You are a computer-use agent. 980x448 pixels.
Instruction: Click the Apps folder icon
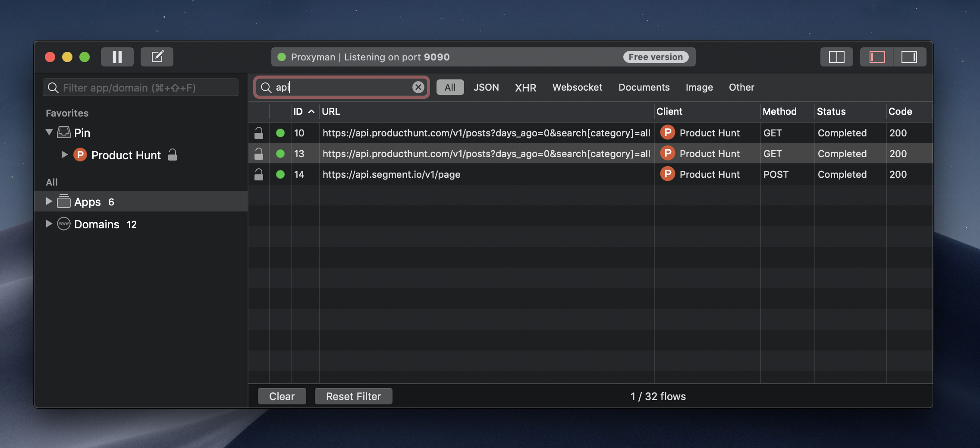[x=64, y=201]
